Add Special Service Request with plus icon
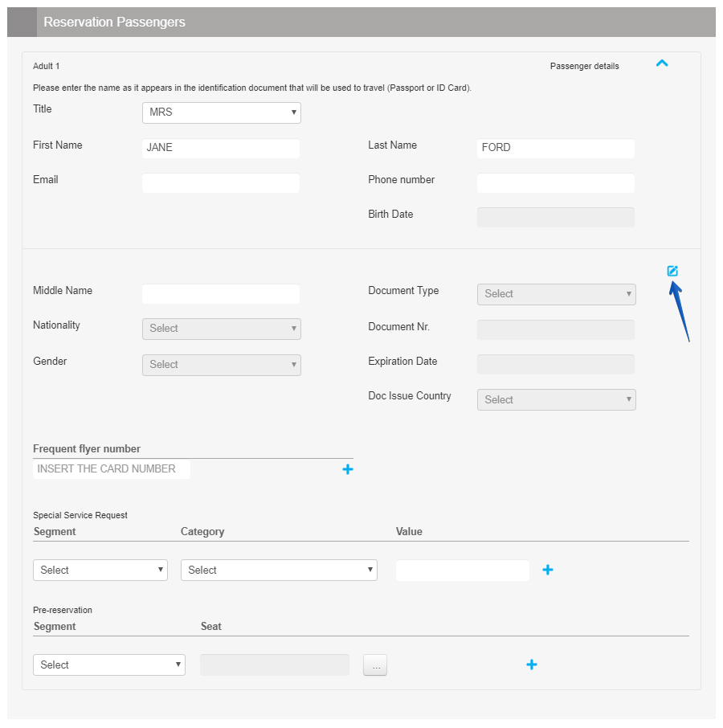This screenshot has height=728, width=723. 548,570
